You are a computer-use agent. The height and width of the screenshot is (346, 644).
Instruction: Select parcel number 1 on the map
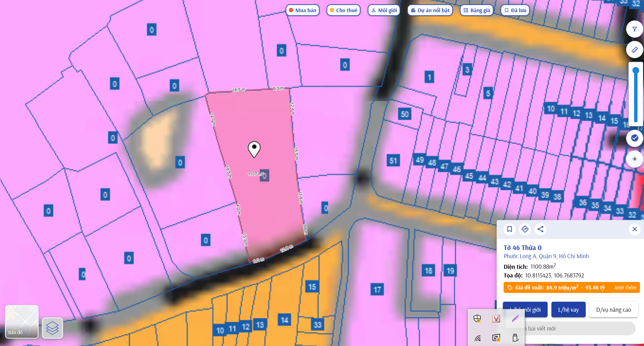coord(429,77)
